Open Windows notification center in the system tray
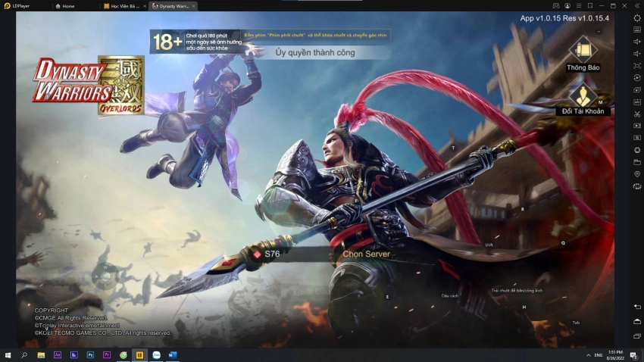This screenshot has width=644, height=362. 633,354
